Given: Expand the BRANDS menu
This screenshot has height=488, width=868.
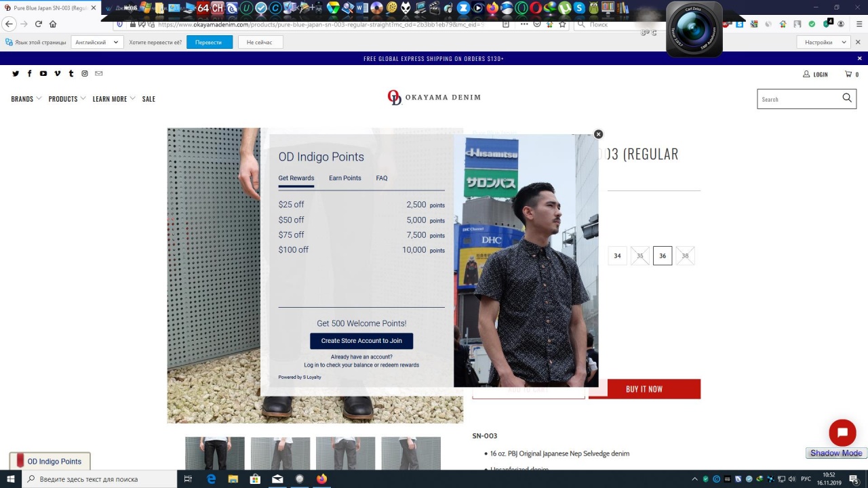Looking at the screenshot, I should tap(26, 99).
